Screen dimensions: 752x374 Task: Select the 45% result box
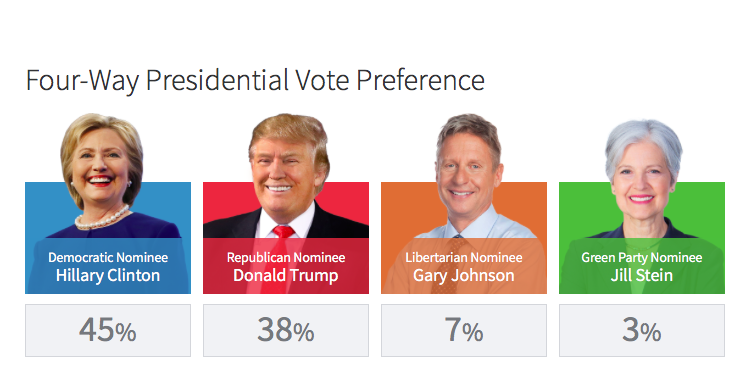click(108, 330)
